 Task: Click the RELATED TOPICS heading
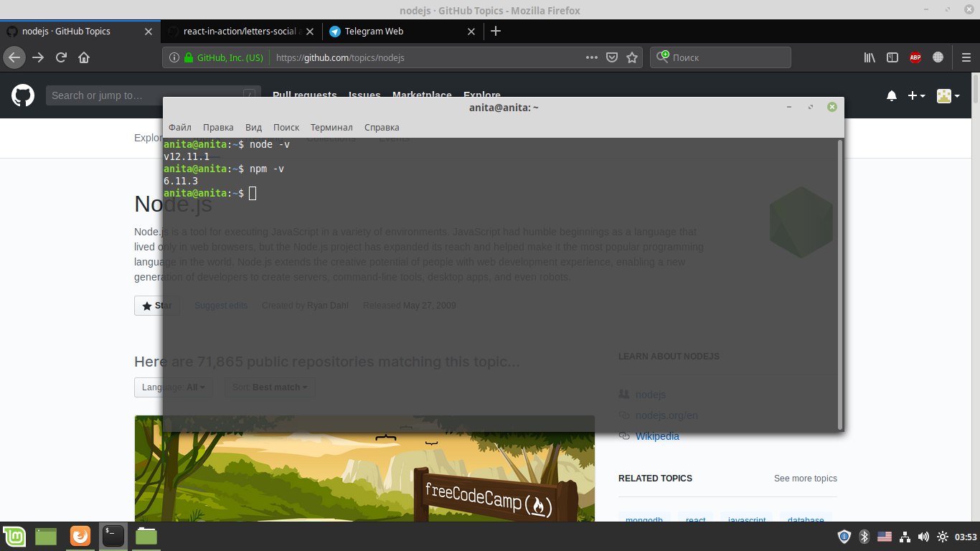tap(655, 479)
